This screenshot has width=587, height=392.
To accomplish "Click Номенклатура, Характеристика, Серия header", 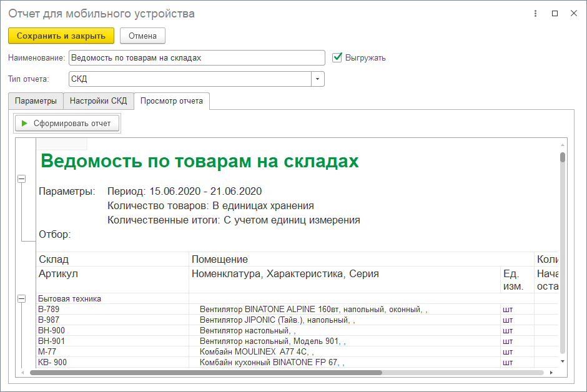I will (345, 280).
